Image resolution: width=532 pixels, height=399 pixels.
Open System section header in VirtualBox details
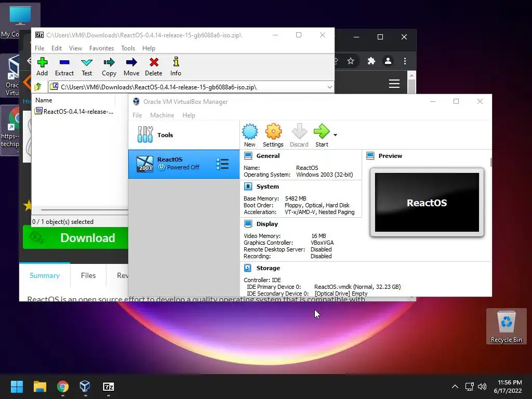(x=268, y=187)
